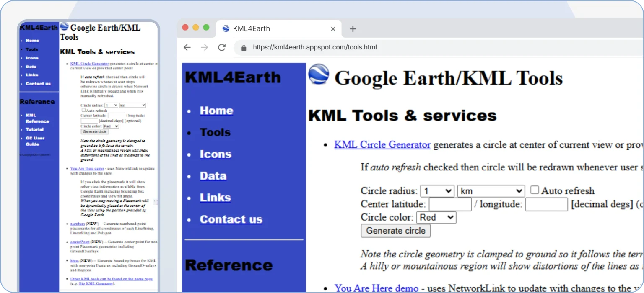This screenshot has height=293, width=644.
Task: Expand the Circle color Red dropdown
Action: (x=436, y=218)
